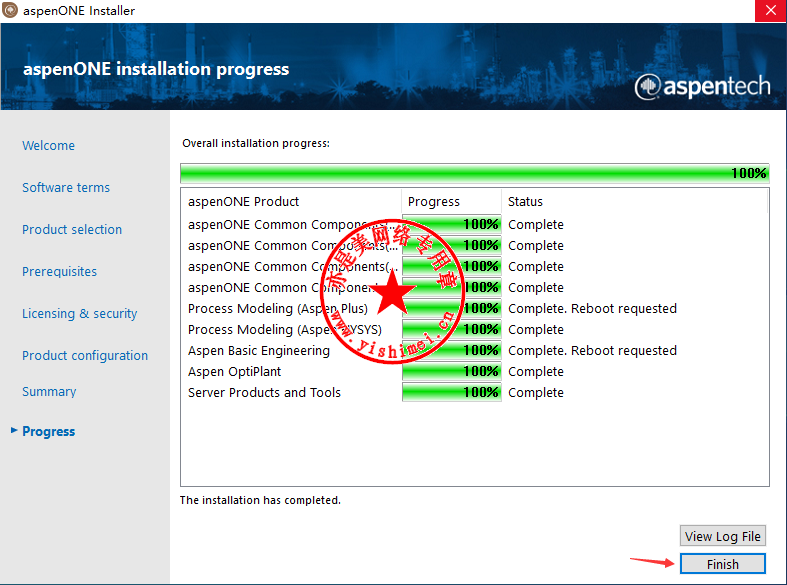
Task: Open the View Log File button
Action: coord(722,536)
